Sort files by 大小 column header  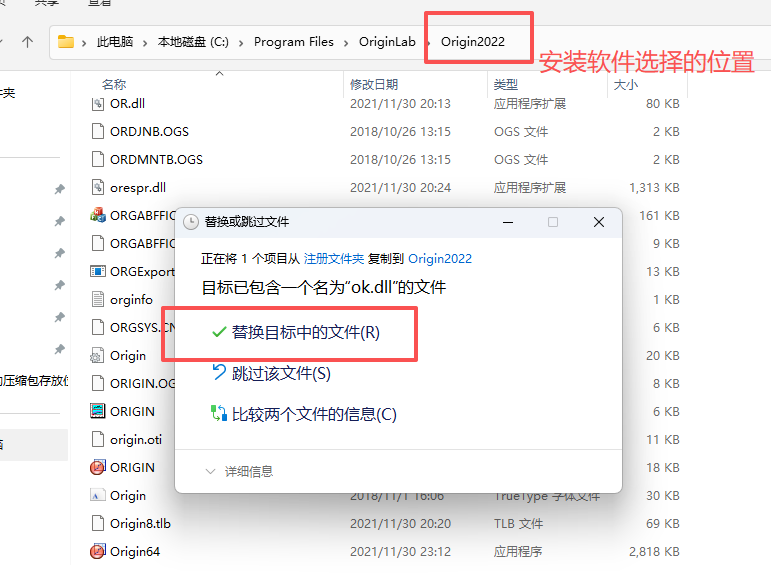tap(625, 85)
